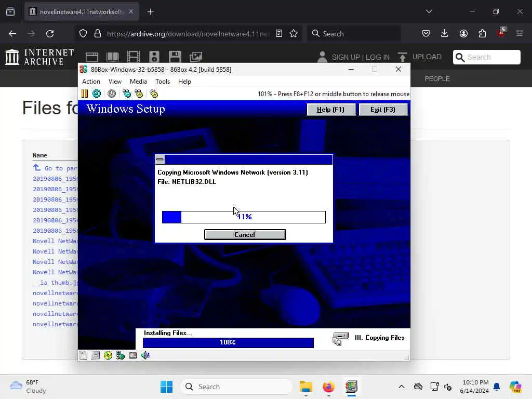Screen dimensions: 532x399
Task: Click the Save to Pocket icon
Action: (x=426, y=34)
